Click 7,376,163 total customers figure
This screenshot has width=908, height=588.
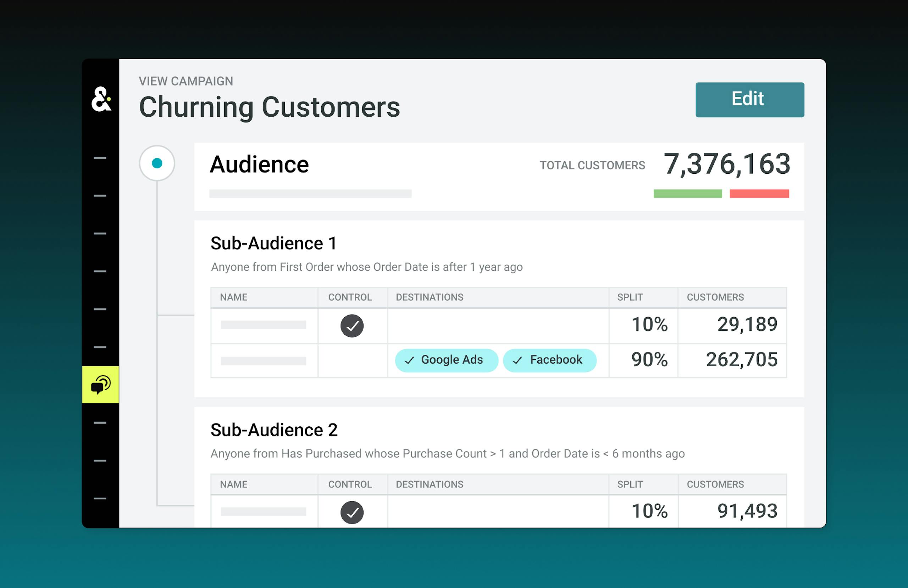pyautogui.click(x=726, y=164)
